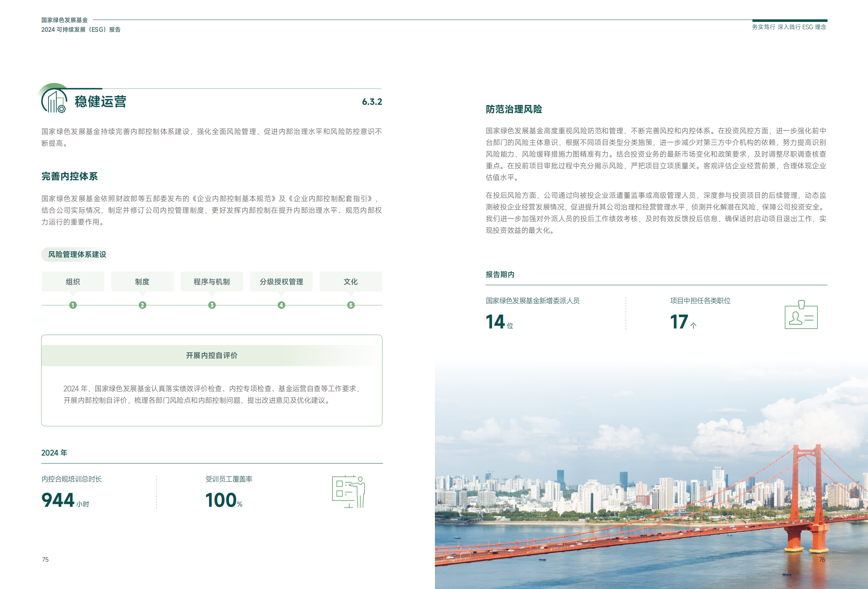Select the 文化 box

[x=351, y=282]
